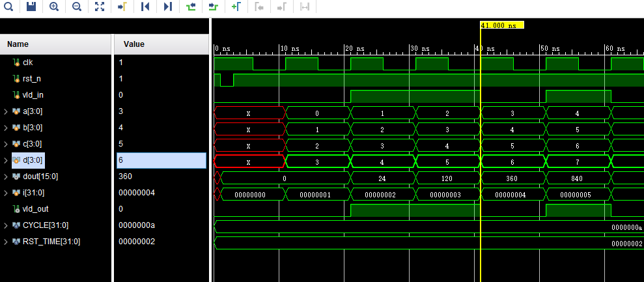Viewport: 644px width, 282px height.
Task: Click the Add Marker icon
Action: pyautogui.click(x=236, y=7)
